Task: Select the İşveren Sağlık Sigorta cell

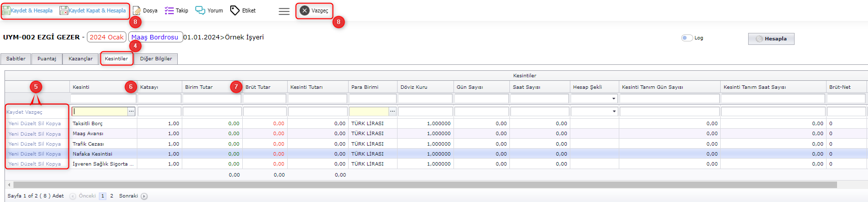Action: [103, 164]
